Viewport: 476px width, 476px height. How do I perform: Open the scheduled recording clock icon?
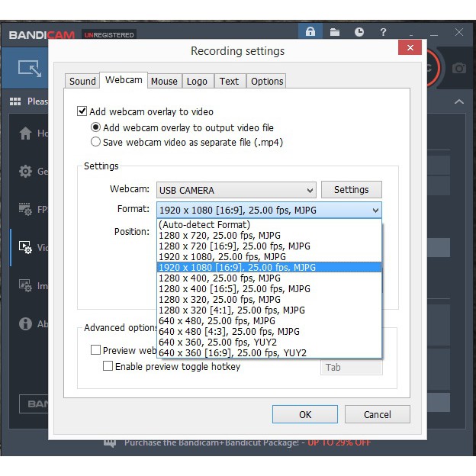tap(359, 32)
